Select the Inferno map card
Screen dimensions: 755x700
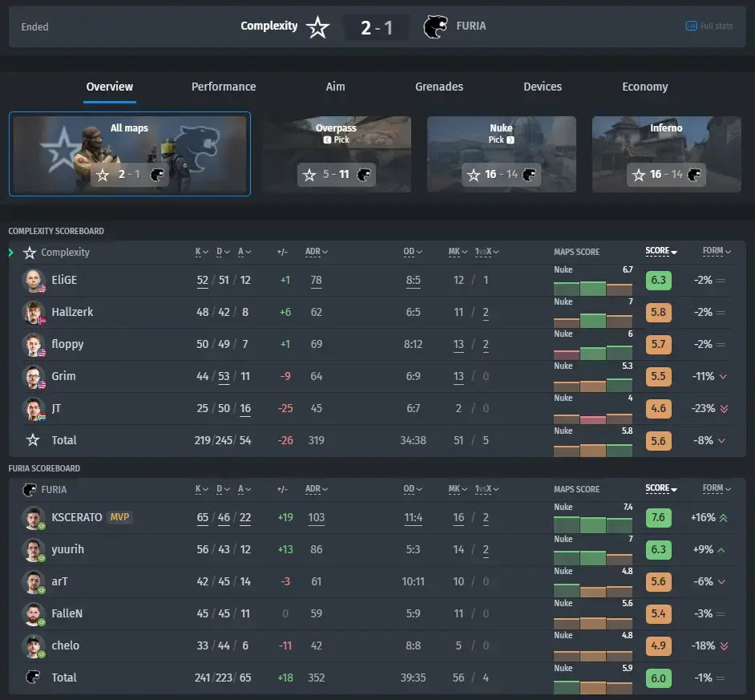click(666, 154)
